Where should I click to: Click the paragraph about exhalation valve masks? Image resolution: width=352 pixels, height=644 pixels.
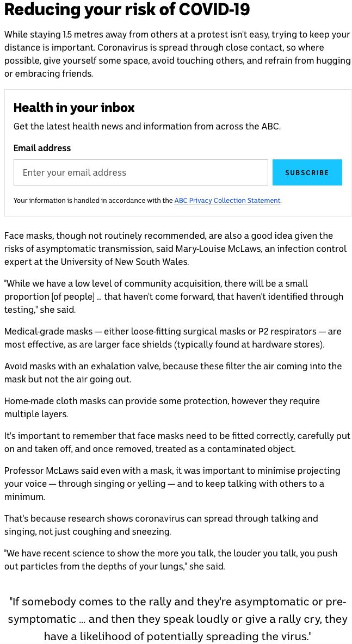[172, 373]
